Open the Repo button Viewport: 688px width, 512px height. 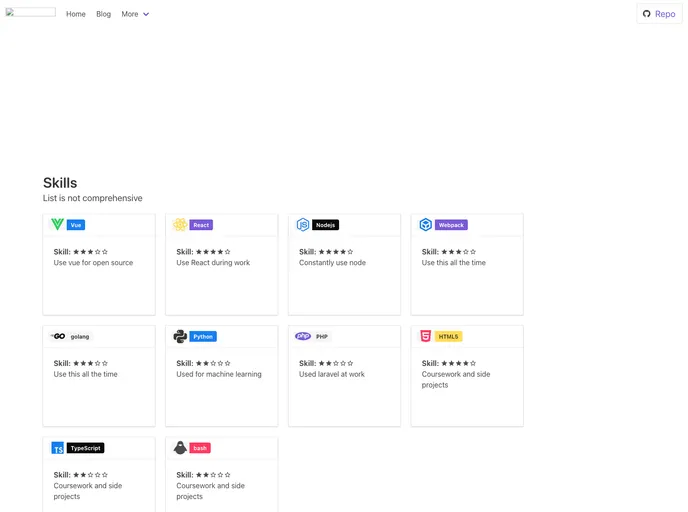click(x=659, y=14)
